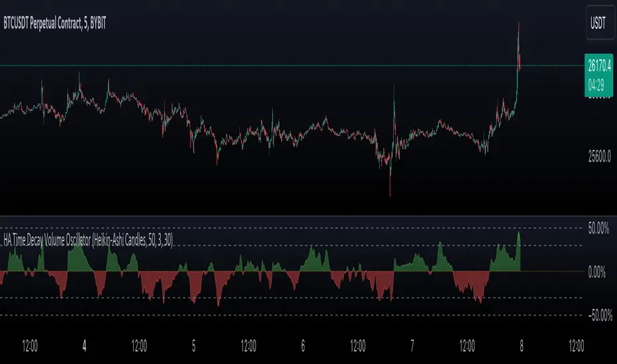
Task: Click the -50.00% oscillator axis label
Action: [x=600, y=316]
